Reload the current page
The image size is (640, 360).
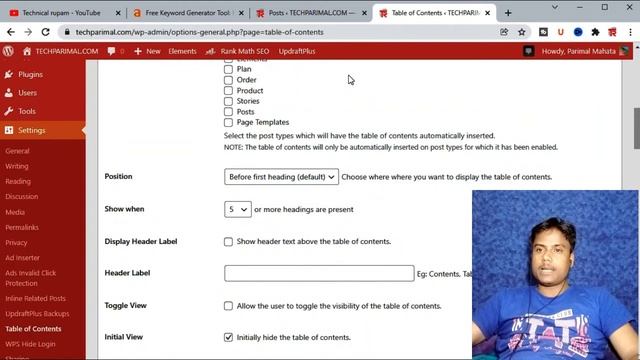click(x=46, y=32)
